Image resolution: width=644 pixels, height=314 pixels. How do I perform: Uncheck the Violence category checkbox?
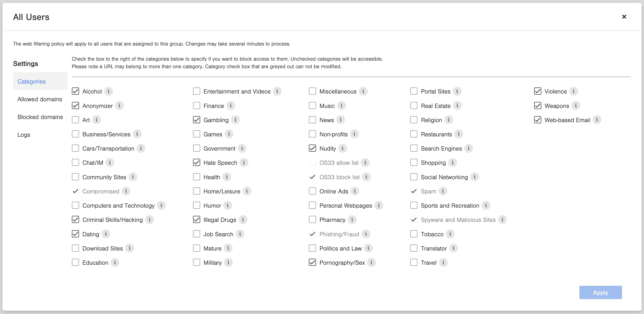pyautogui.click(x=537, y=91)
